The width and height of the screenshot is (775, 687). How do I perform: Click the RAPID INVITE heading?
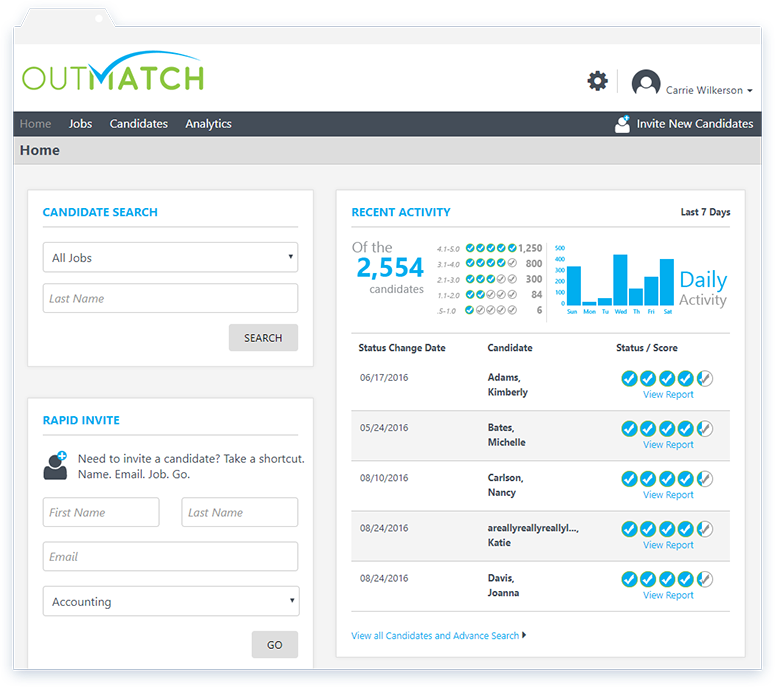point(81,420)
